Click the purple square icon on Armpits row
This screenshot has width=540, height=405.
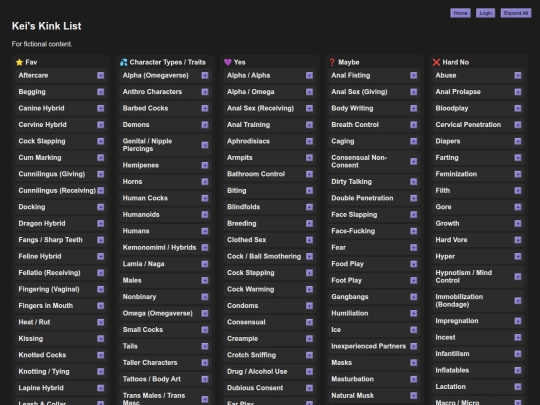point(309,158)
